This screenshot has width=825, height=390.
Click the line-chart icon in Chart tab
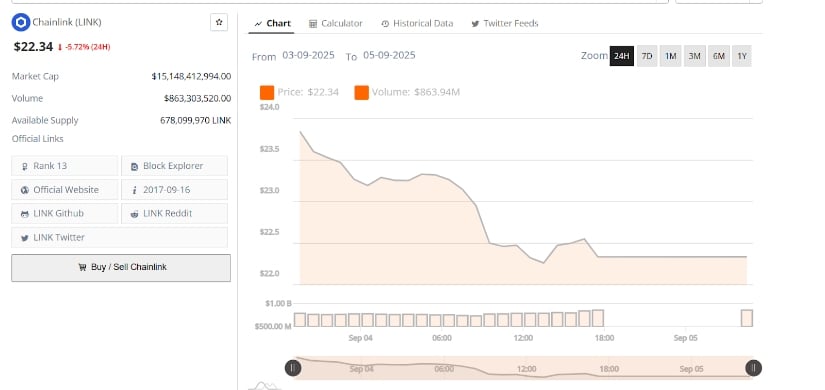coord(258,24)
